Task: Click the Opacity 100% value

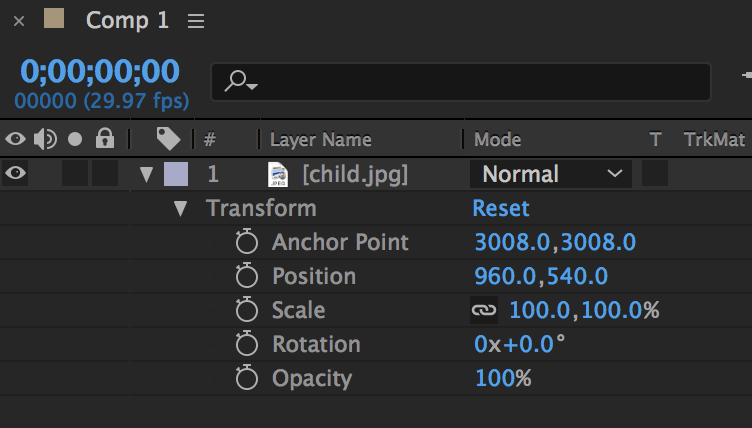Action: [503, 378]
